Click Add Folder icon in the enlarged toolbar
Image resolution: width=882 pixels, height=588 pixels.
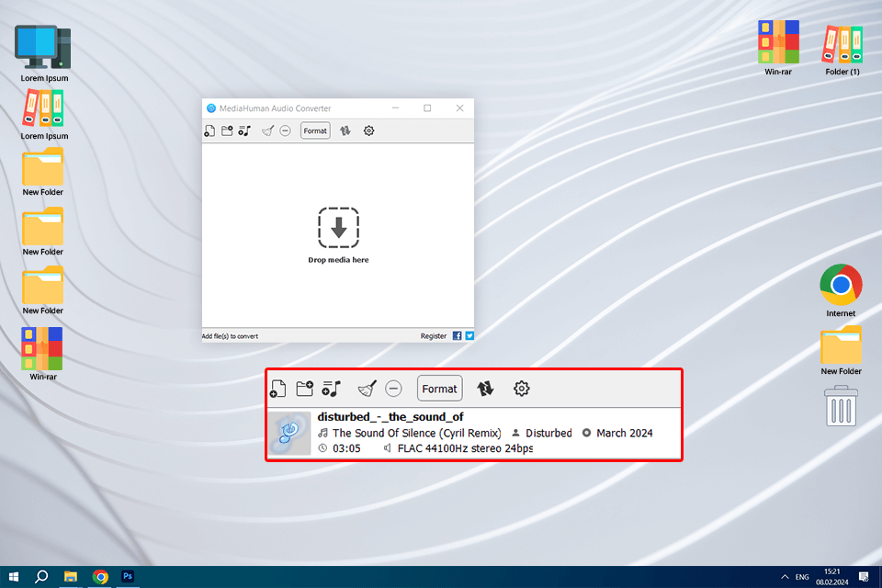[x=304, y=389]
